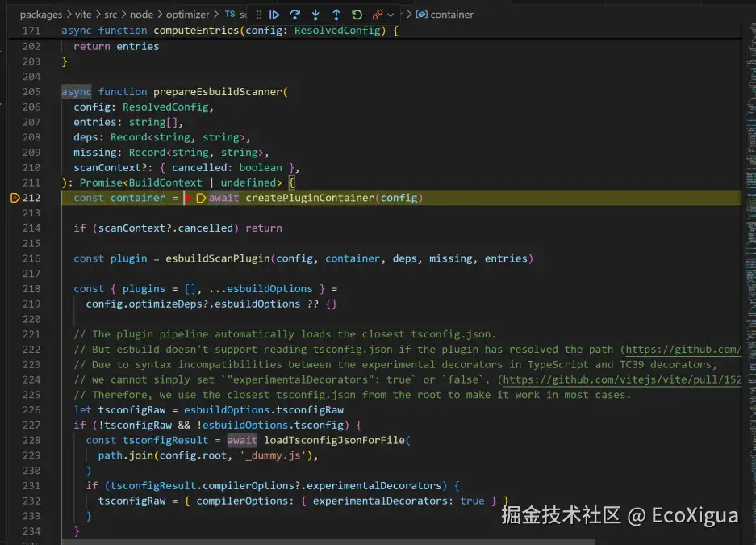Click prepareEsbuildScanner function name

[218, 91]
